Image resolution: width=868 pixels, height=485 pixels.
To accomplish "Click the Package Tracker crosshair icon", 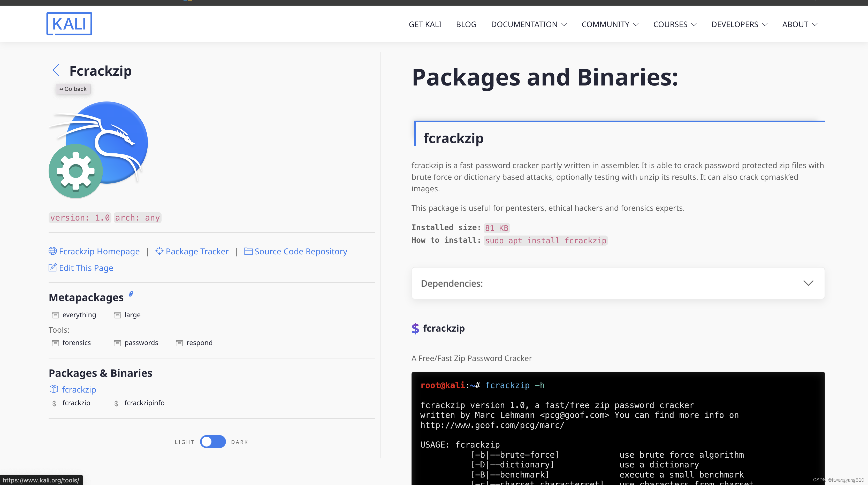I will coord(159,251).
